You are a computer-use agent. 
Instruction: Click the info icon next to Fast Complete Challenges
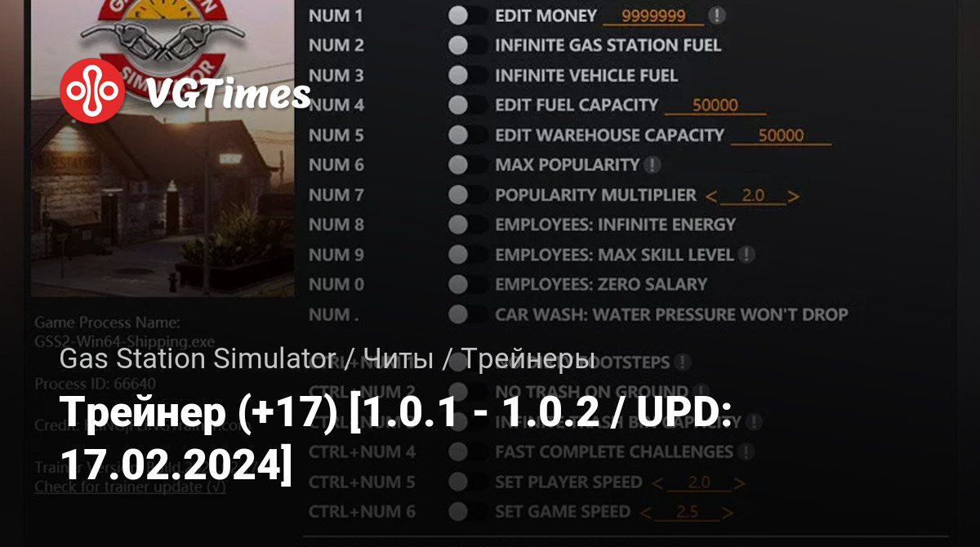click(x=746, y=451)
